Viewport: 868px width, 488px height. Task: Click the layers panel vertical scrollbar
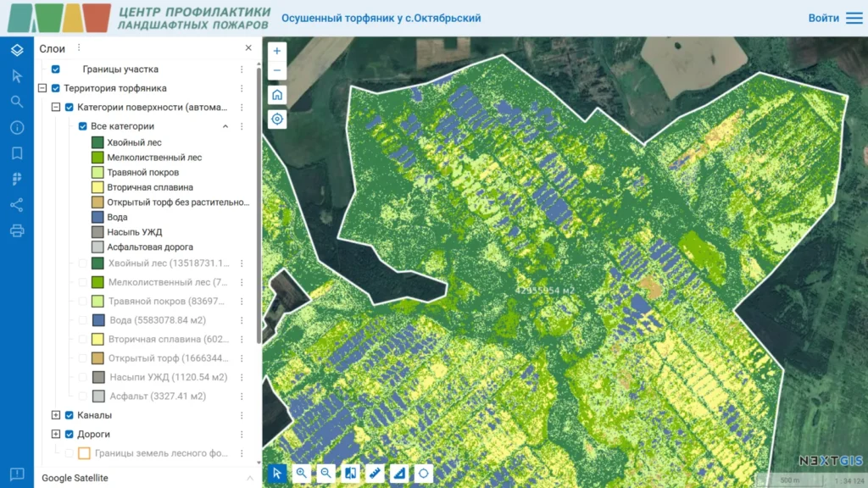pyautogui.click(x=259, y=205)
